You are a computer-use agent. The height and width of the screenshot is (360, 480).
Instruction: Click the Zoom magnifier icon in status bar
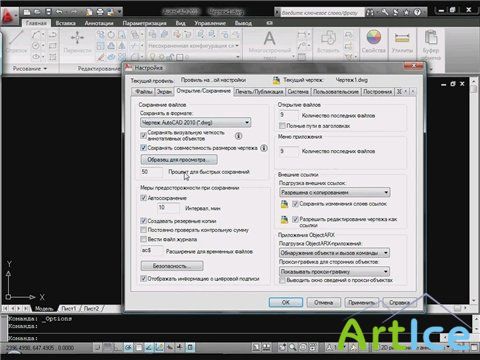point(292,347)
